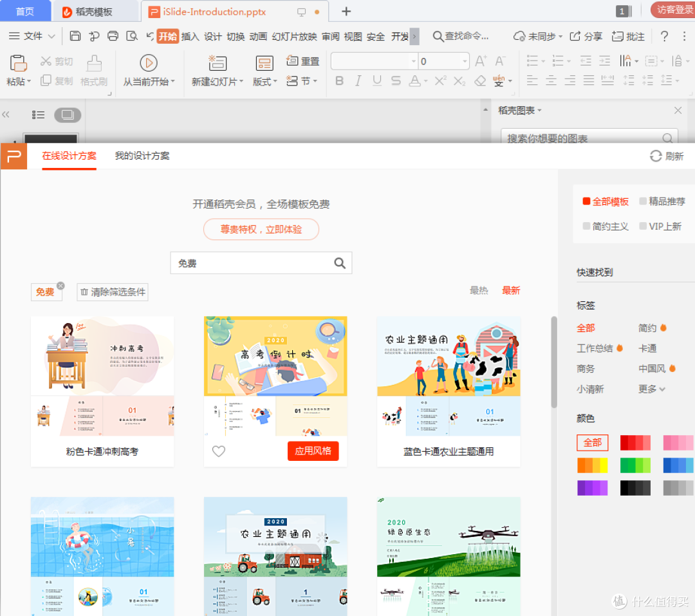Switch to outline view icon
This screenshot has width=695, height=616.
point(38,115)
